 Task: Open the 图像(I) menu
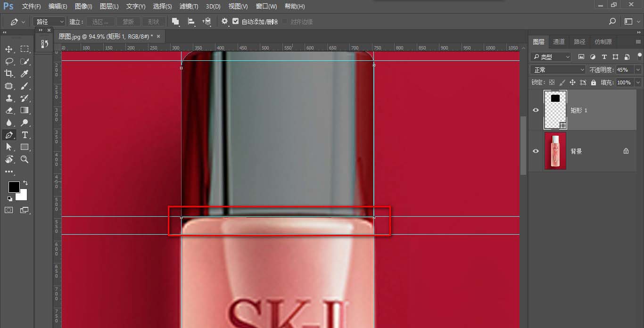(x=83, y=7)
